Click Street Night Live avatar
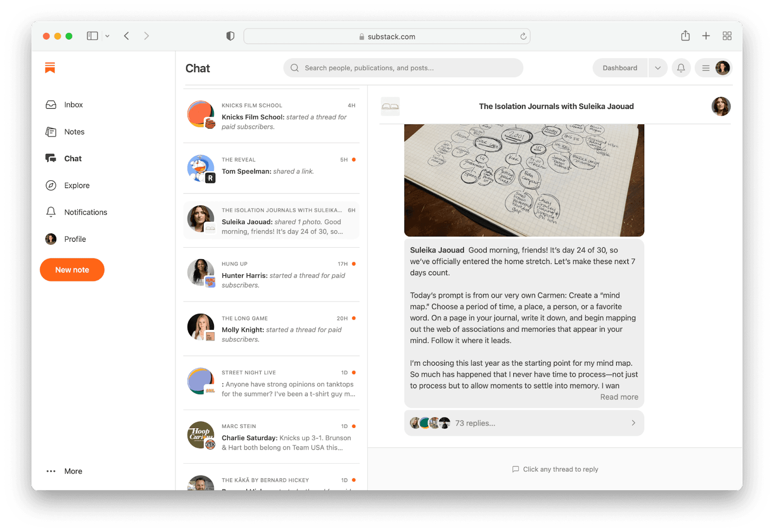This screenshot has height=532, width=774. (201, 381)
